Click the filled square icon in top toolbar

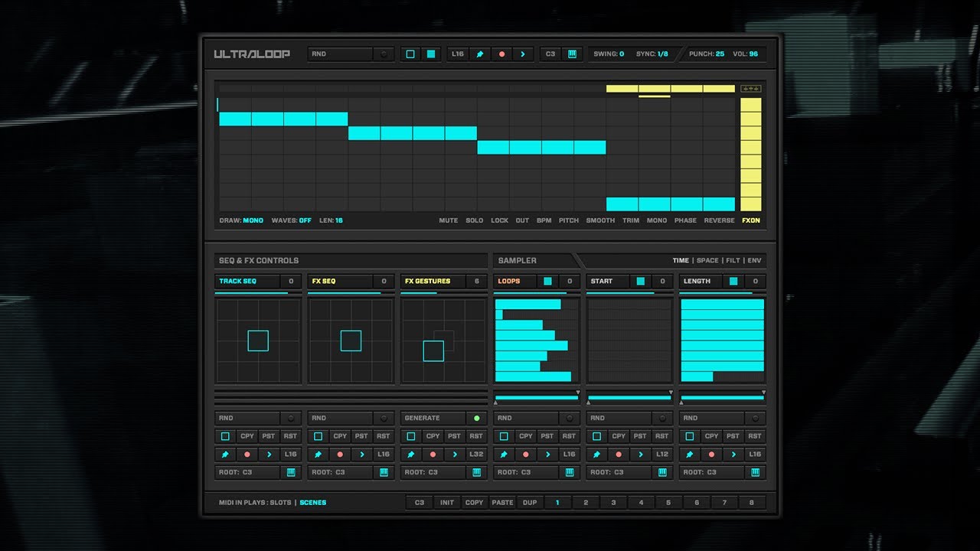(431, 54)
